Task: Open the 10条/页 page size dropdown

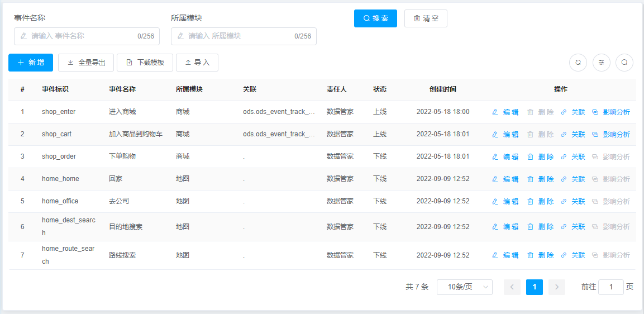Action: [x=464, y=287]
